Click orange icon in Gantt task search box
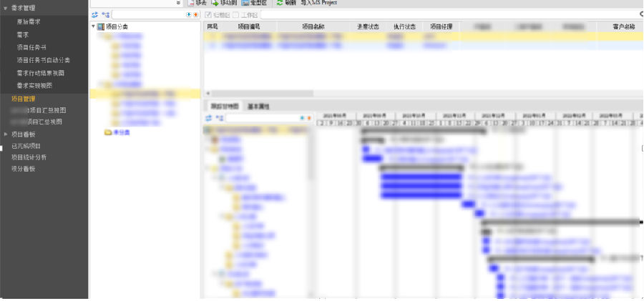 click(x=309, y=118)
